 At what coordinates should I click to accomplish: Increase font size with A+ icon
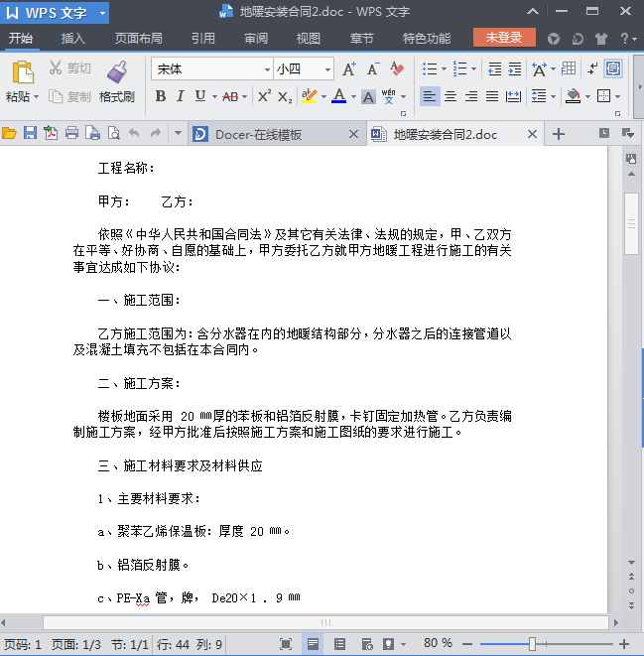point(349,69)
